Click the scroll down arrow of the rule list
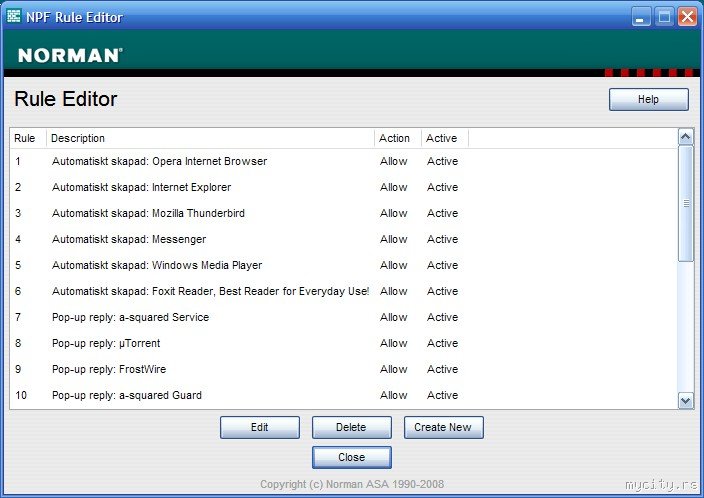This screenshot has height=498, width=704. 686,401
